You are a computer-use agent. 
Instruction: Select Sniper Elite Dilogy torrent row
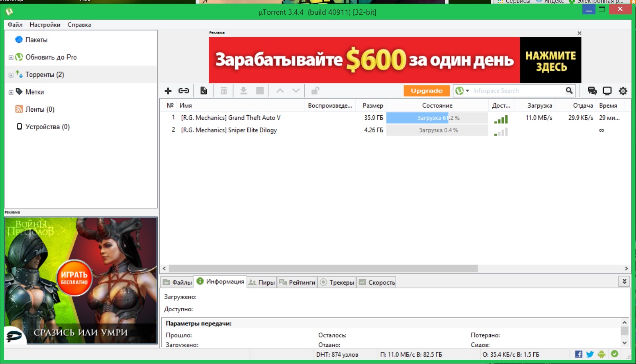click(229, 130)
